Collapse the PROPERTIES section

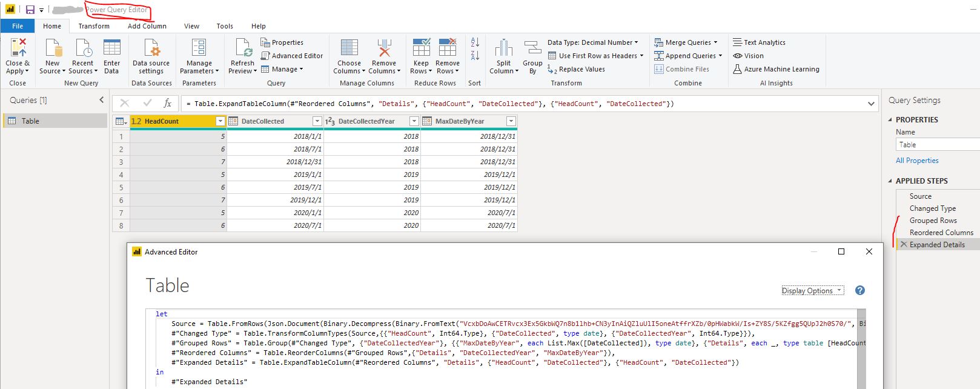pos(890,120)
